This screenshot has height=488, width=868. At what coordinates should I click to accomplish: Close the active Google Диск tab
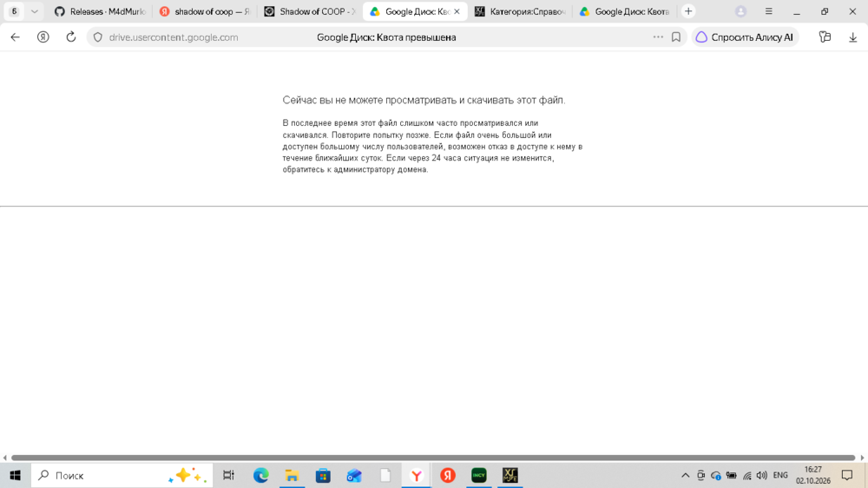pos(457,11)
